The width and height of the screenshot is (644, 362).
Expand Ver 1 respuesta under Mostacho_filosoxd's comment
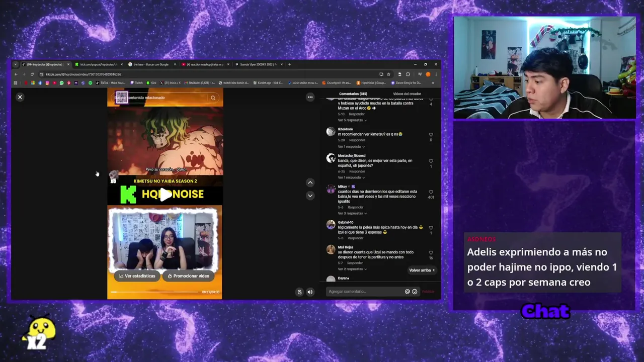(351, 177)
